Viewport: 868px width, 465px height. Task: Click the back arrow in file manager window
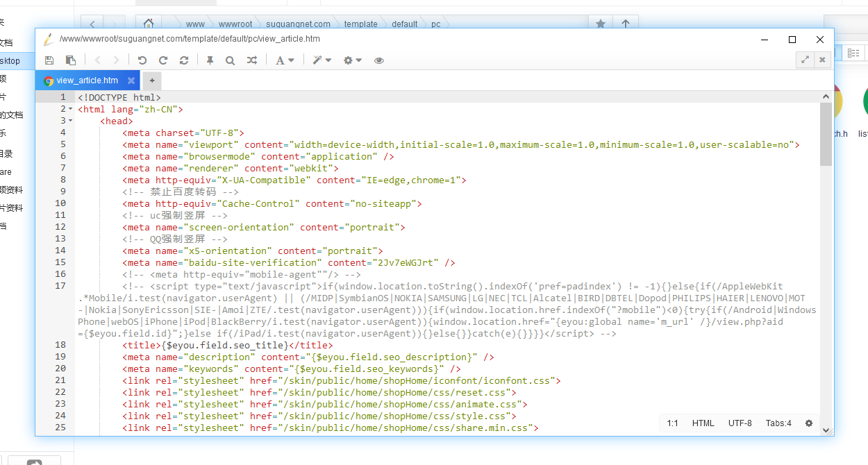92,24
